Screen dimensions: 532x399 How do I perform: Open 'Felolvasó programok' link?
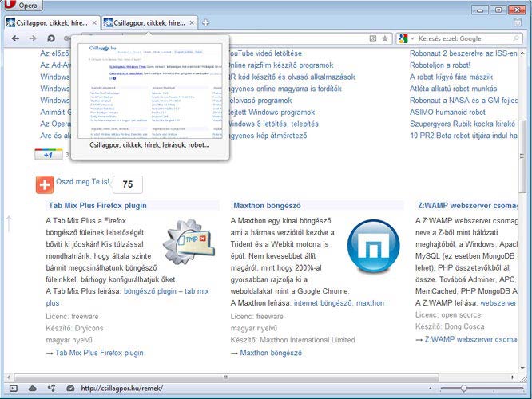(x=260, y=101)
